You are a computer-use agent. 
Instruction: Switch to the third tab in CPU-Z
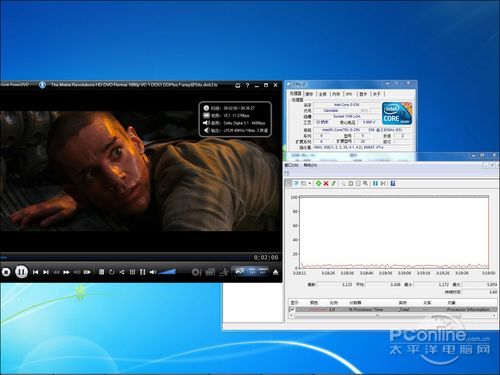click(x=323, y=94)
